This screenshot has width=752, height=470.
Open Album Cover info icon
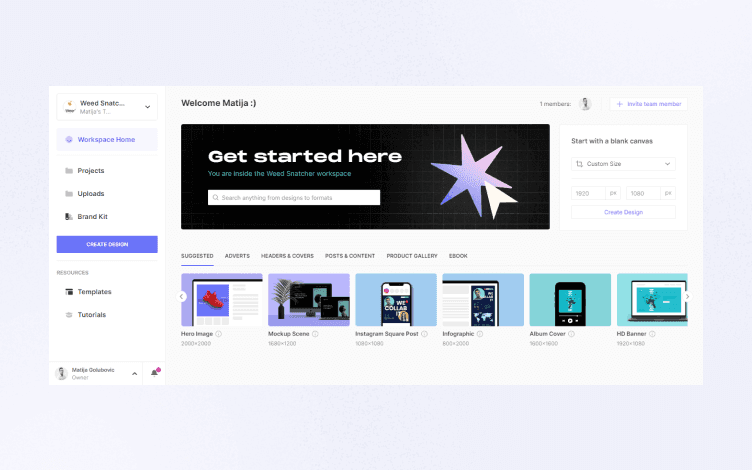click(x=571, y=334)
